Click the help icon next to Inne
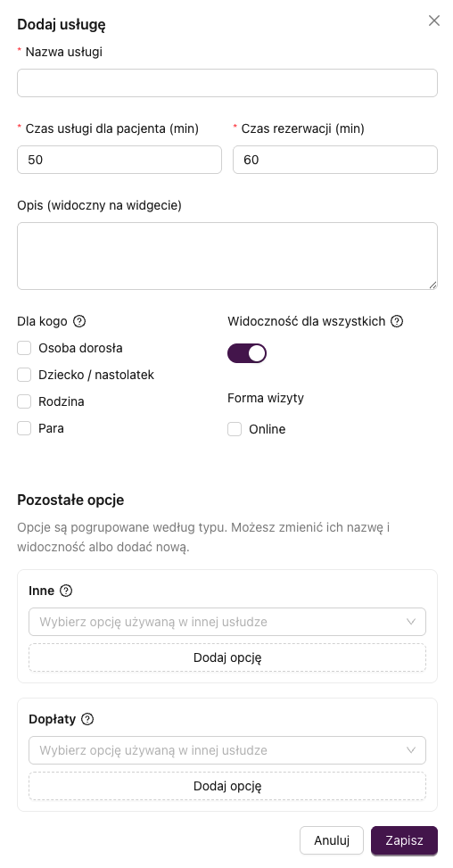Image resolution: width=453 pixels, height=868 pixels. (66, 591)
